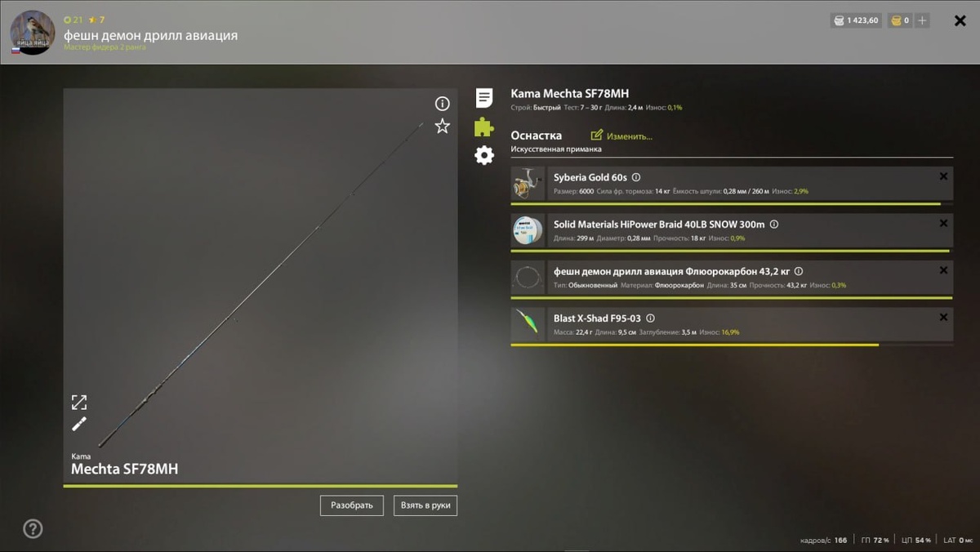This screenshot has width=980, height=552.
Task: Click player level indicator 21
Action: (73, 20)
